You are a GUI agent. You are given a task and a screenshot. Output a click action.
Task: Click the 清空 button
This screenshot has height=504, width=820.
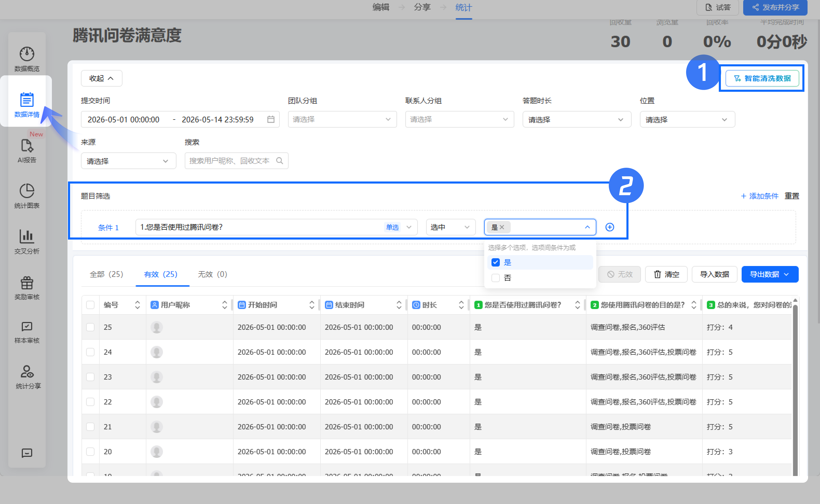pos(666,274)
